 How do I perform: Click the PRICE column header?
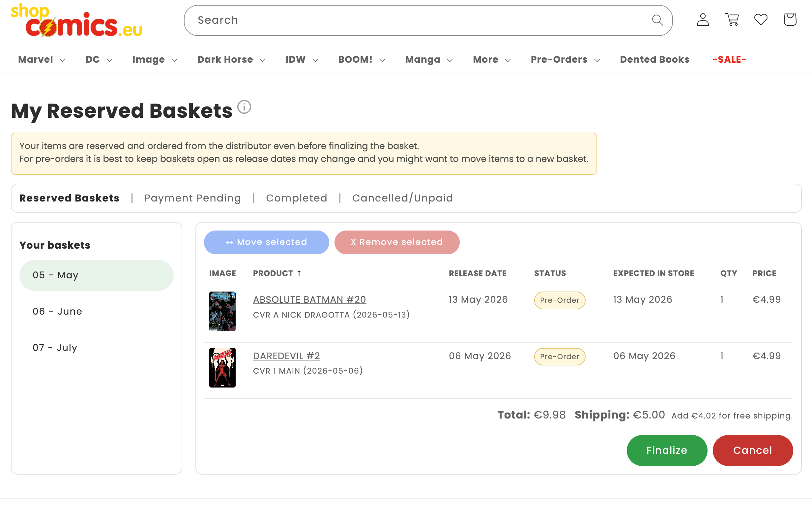[x=764, y=273]
